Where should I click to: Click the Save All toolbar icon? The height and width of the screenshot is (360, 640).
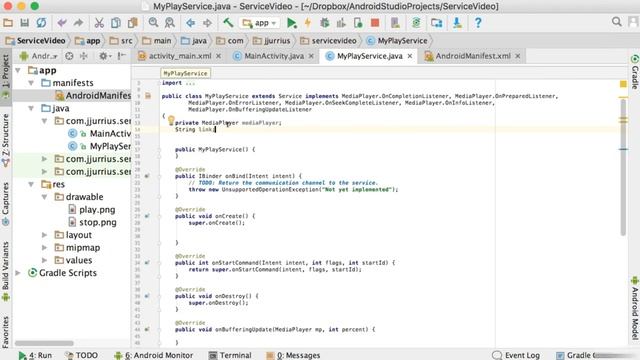tap(24, 23)
